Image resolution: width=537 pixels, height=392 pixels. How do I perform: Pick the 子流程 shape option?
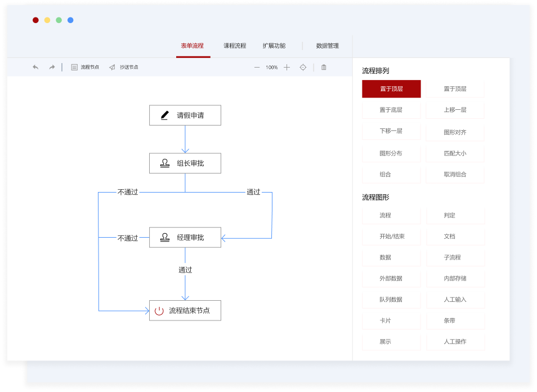click(x=452, y=257)
